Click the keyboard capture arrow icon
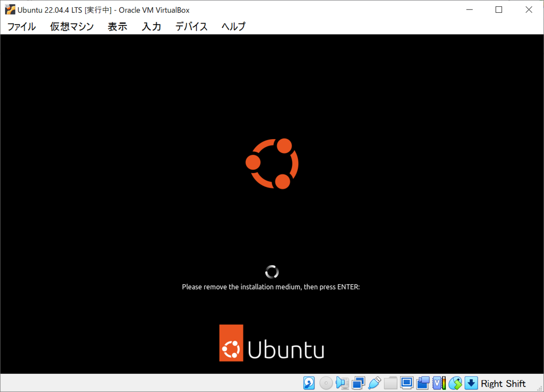Viewport: 544px width, 392px height. pos(471,383)
